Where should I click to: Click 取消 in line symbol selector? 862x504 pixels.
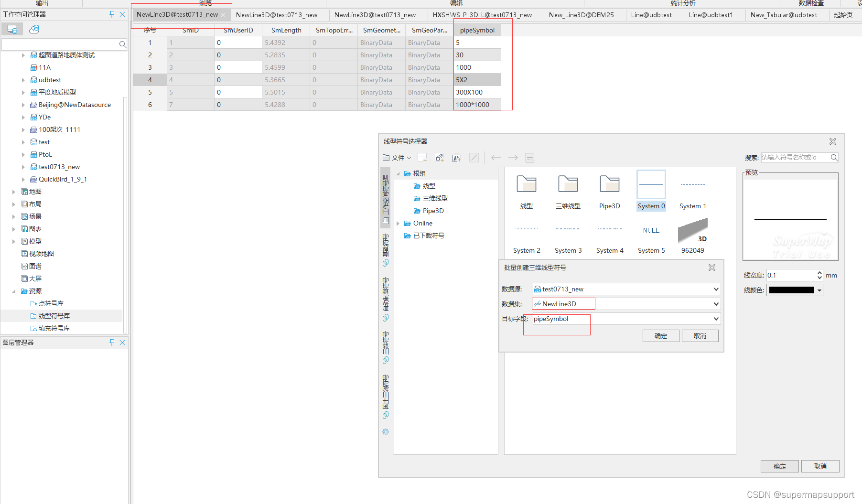click(820, 466)
